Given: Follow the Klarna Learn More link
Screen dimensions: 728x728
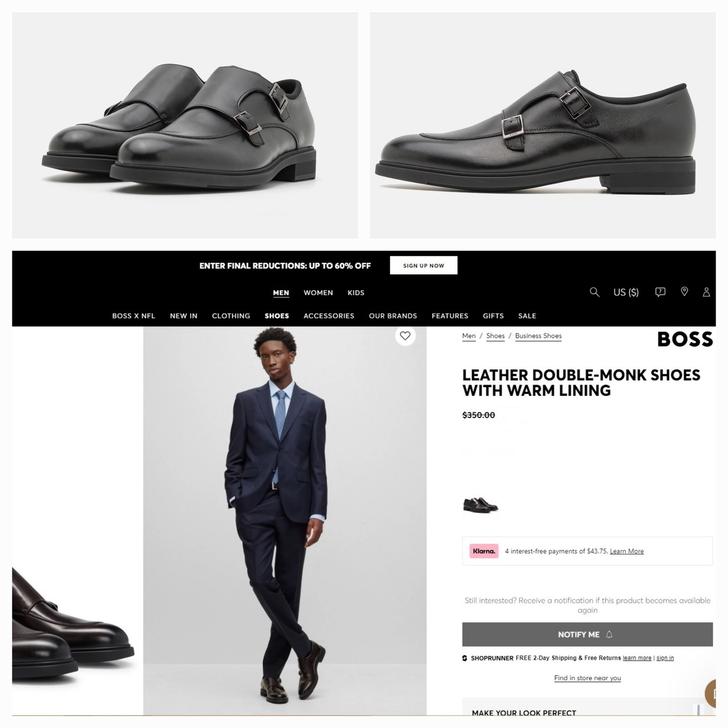Looking at the screenshot, I should 627,552.
